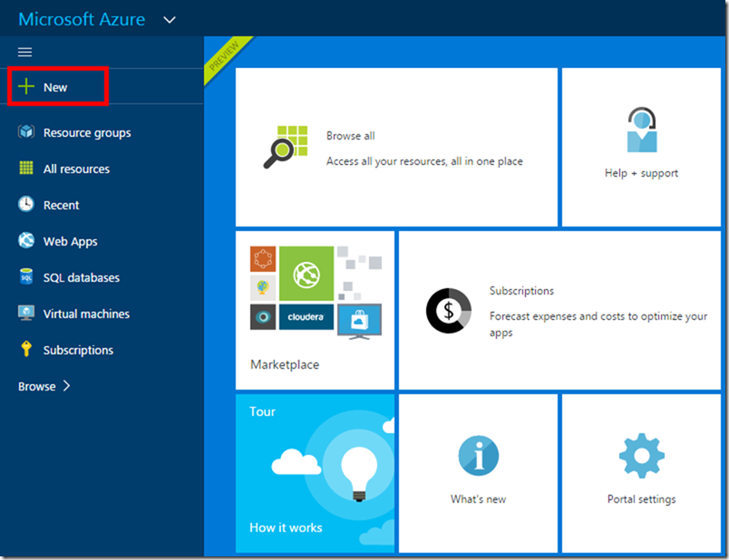Open Web Apps in the sidebar
Image resolution: width=729 pixels, height=560 pixels.
102,241
